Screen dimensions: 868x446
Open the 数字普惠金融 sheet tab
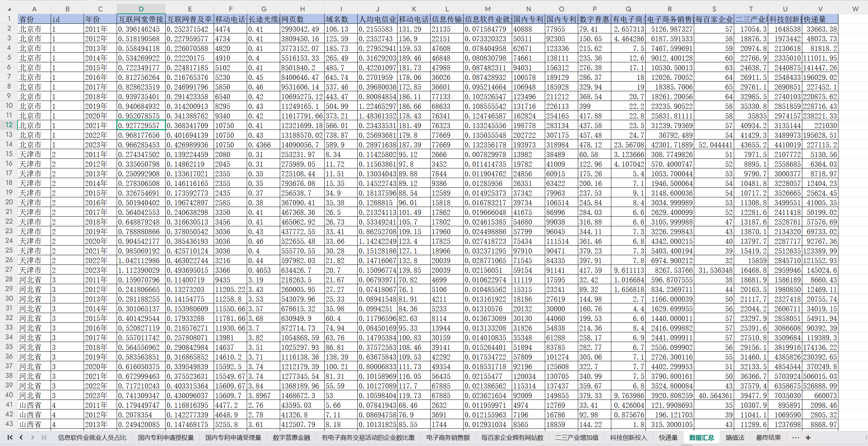pyautogui.click(x=291, y=438)
